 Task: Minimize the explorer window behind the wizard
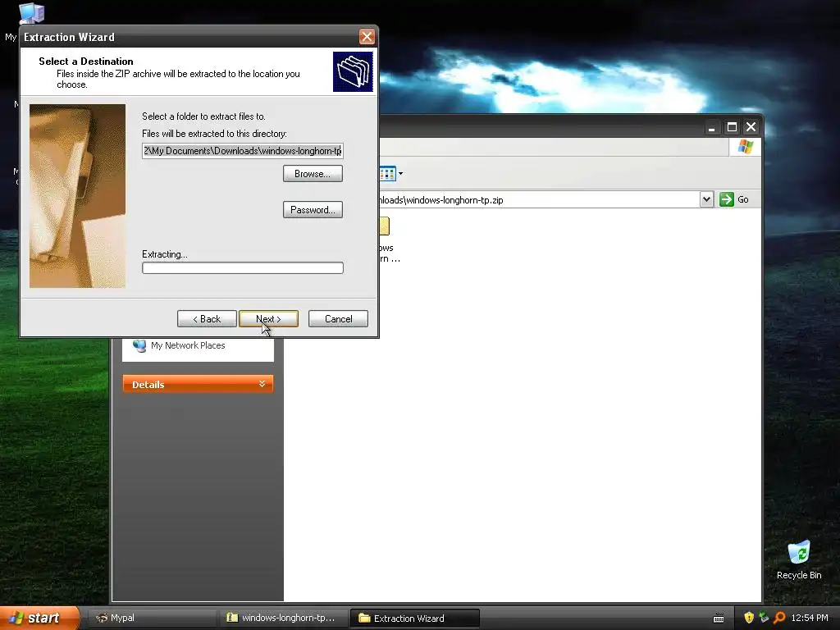click(x=711, y=127)
